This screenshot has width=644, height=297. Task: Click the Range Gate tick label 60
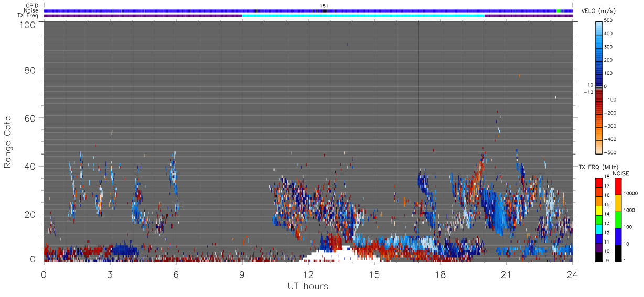click(x=29, y=118)
